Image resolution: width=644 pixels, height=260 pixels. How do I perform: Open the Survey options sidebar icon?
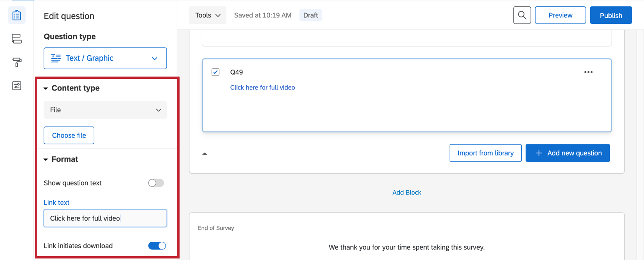[x=17, y=86]
